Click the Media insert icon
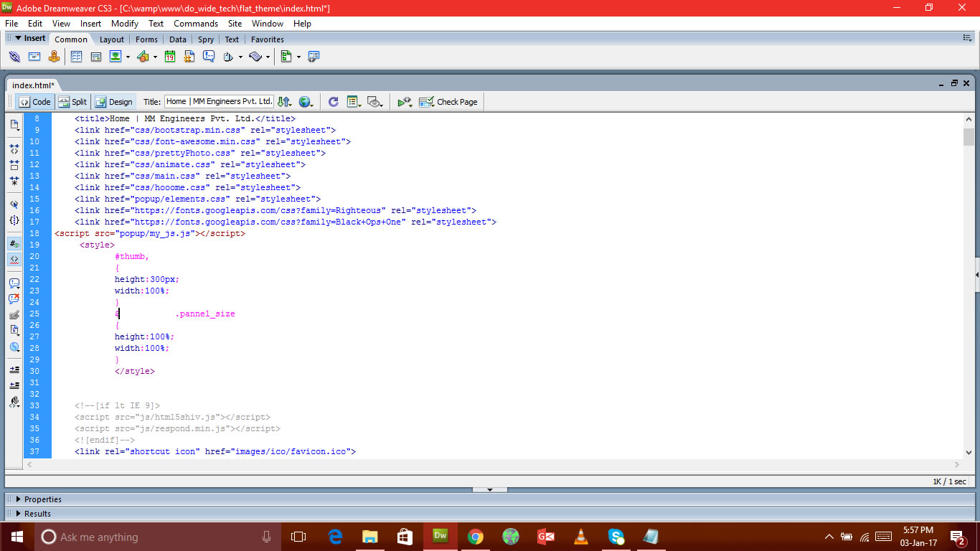 coord(142,57)
